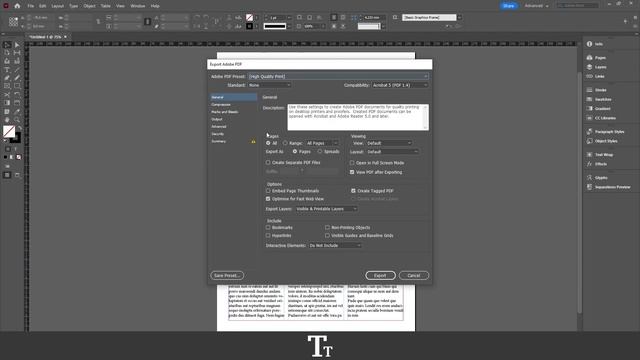Select the Zoom tool
Image resolution: width=640 pixels, height=360 pixels.
coord(17,120)
